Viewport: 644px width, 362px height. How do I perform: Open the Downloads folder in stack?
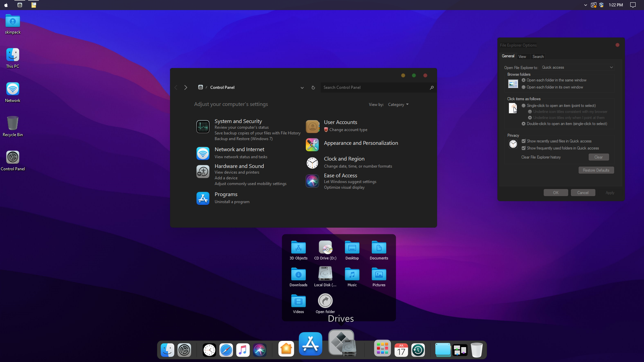298,276
